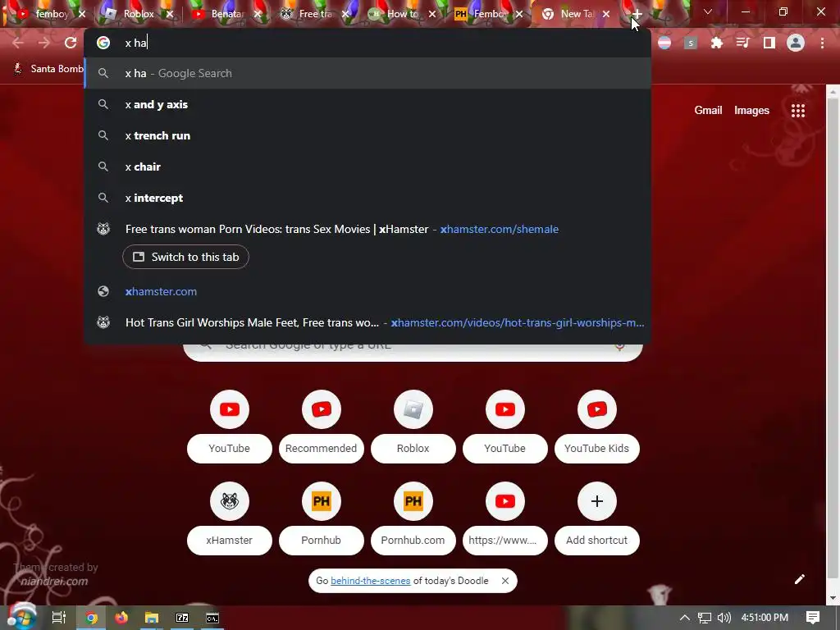Select the 'x intercept' suggestion
The width and height of the screenshot is (840, 630).
click(367, 198)
